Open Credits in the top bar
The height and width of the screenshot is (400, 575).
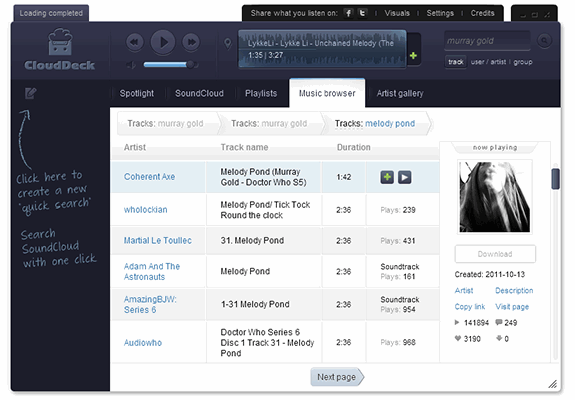coord(482,13)
